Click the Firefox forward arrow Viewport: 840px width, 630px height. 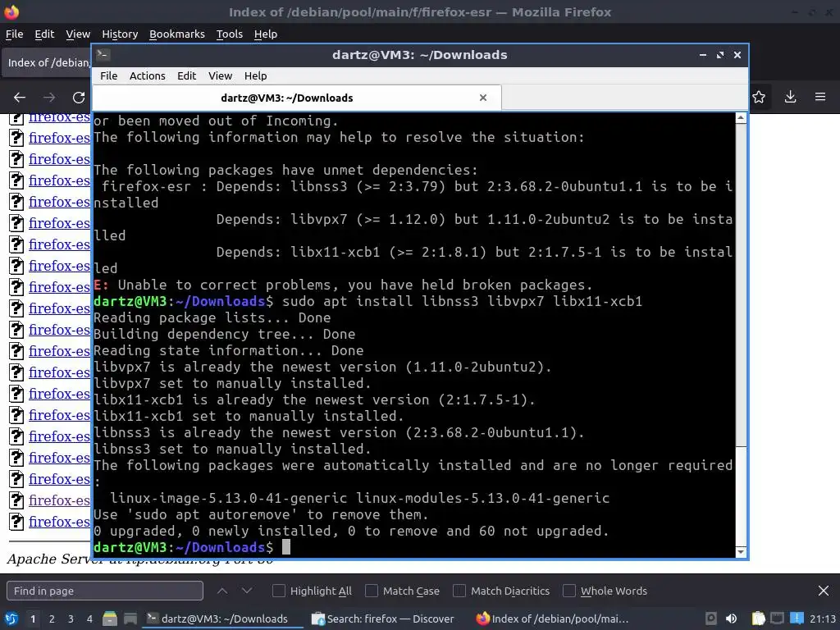(x=49, y=97)
